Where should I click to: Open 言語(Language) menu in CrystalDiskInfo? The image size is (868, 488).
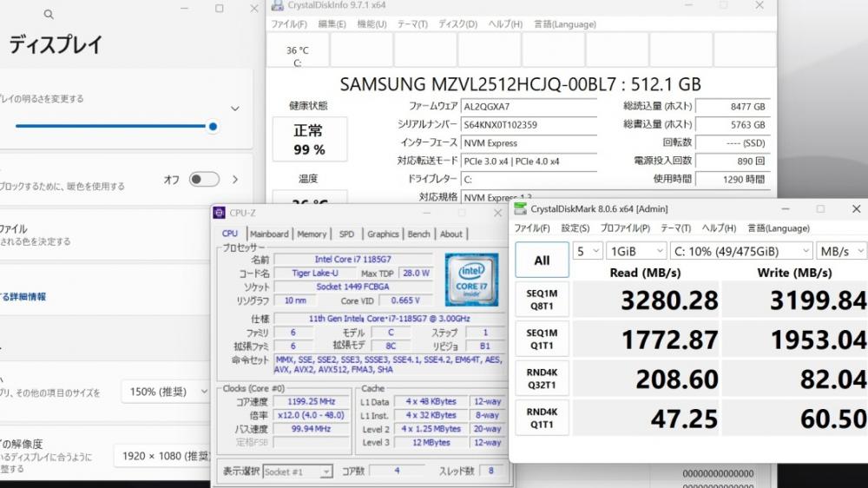click(x=565, y=24)
